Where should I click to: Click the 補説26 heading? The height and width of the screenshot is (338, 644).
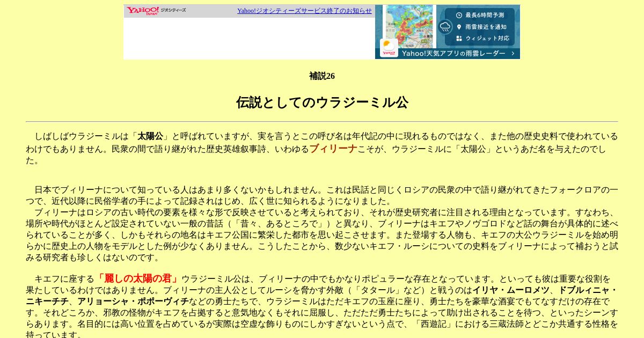[322, 76]
